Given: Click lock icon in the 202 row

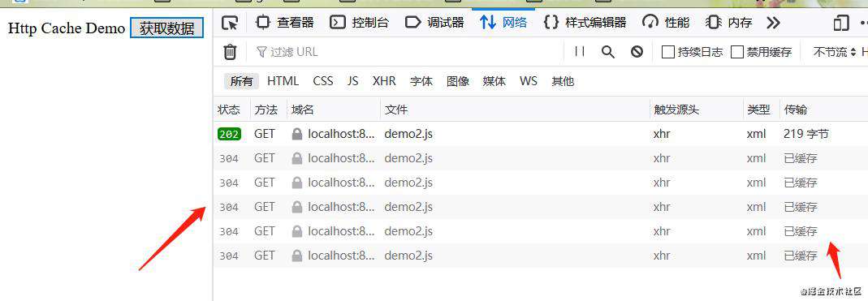Looking at the screenshot, I should (297, 134).
